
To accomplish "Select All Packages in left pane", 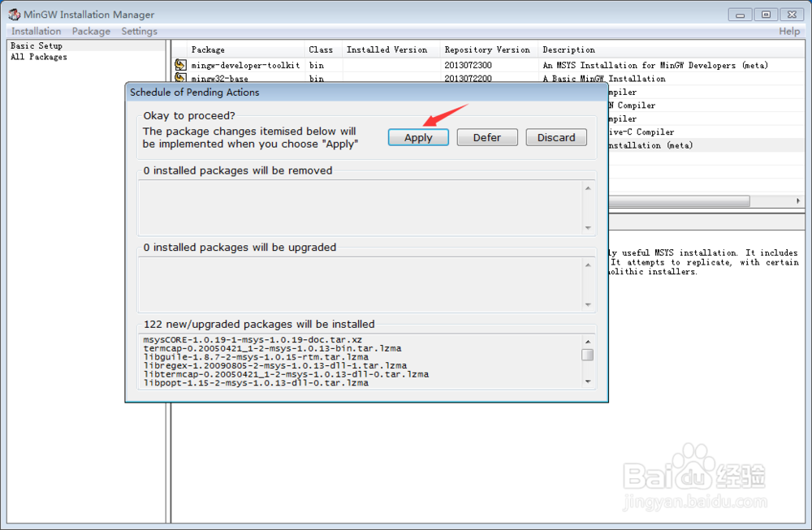I will click(x=39, y=57).
